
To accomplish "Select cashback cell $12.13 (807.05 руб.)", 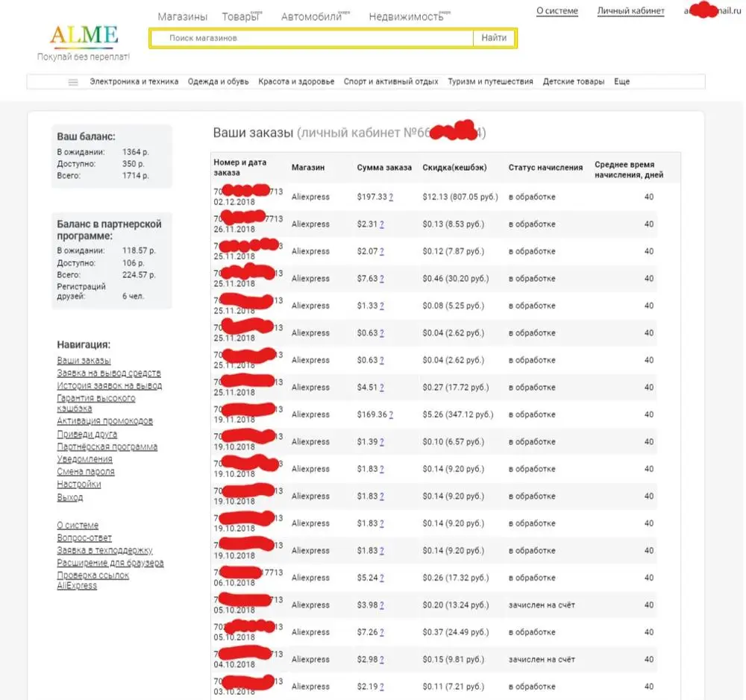I will click(x=460, y=197).
